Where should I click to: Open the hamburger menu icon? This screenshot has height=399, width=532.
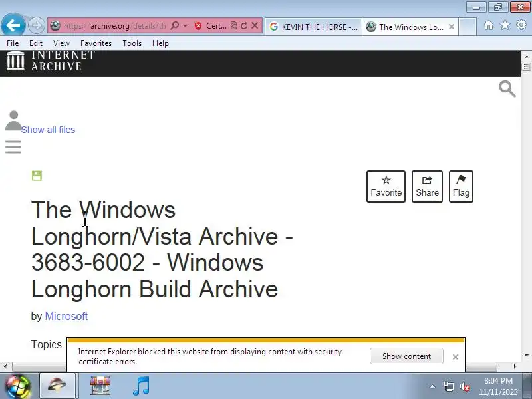(x=13, y=147)
